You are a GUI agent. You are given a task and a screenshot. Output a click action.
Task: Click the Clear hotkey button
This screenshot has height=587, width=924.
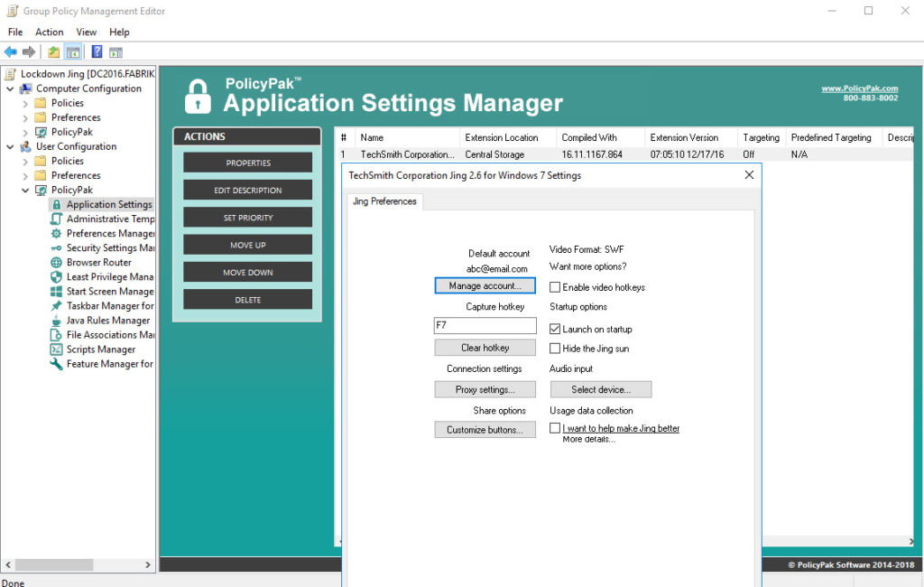click(x=485, y=348)
